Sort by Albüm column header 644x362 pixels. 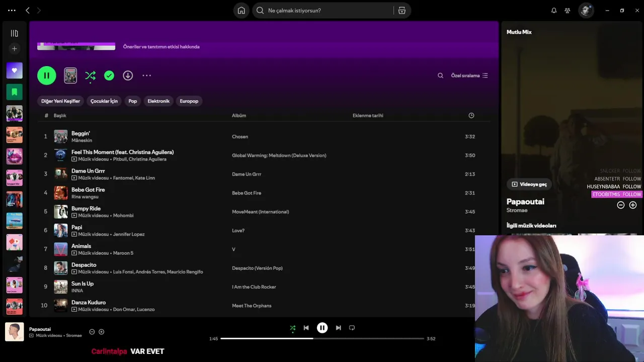pyautogui.click(x=239, y=116)
